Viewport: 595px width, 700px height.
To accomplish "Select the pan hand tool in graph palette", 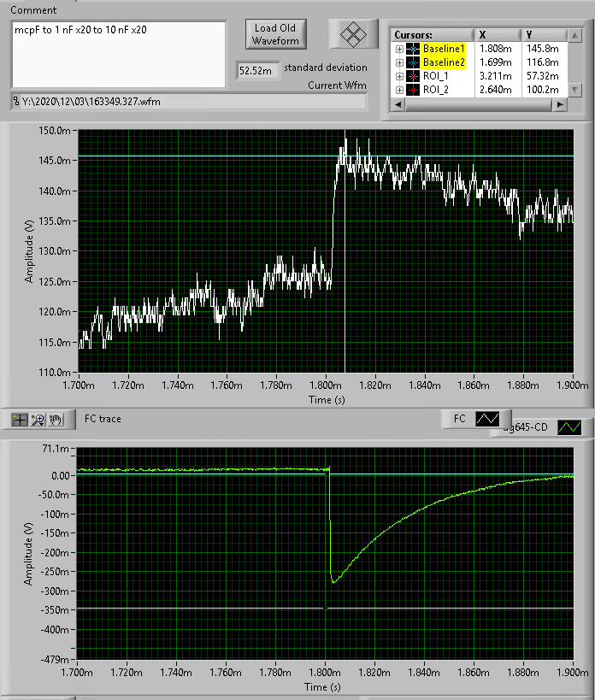I will [56, 420].
